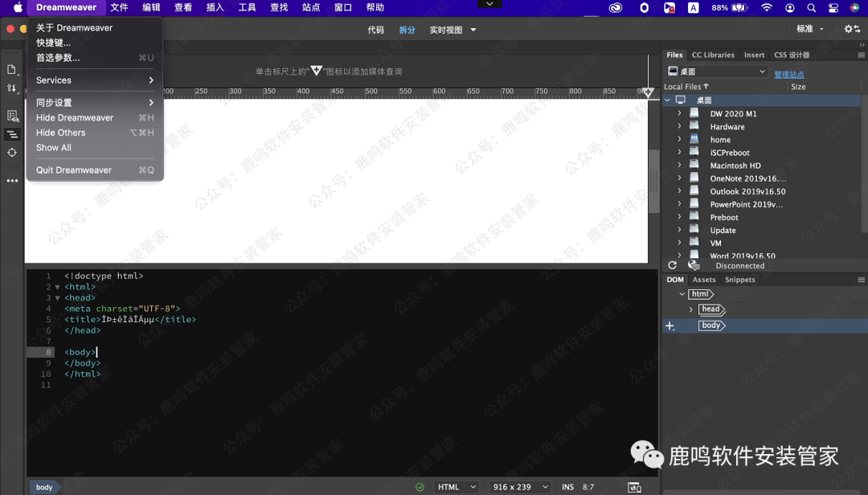Screen dimensions: 868x495
Task: Open the HTML language dropdown
Action: 457,487
